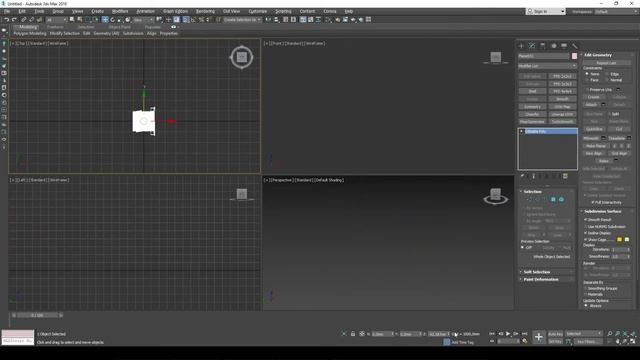The height and width of the screenshot is (360, 640).
Task: Click the Repeat Last button
Action: [606, 63]
